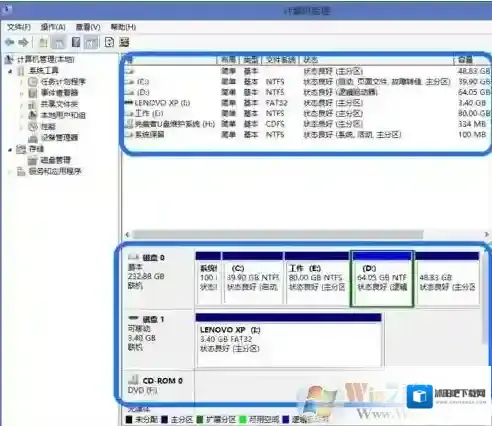Image resolution: width=492 pixels, height=426 pixels.
Task: Click the up one level toolbar icon
Action: [43, 42]
